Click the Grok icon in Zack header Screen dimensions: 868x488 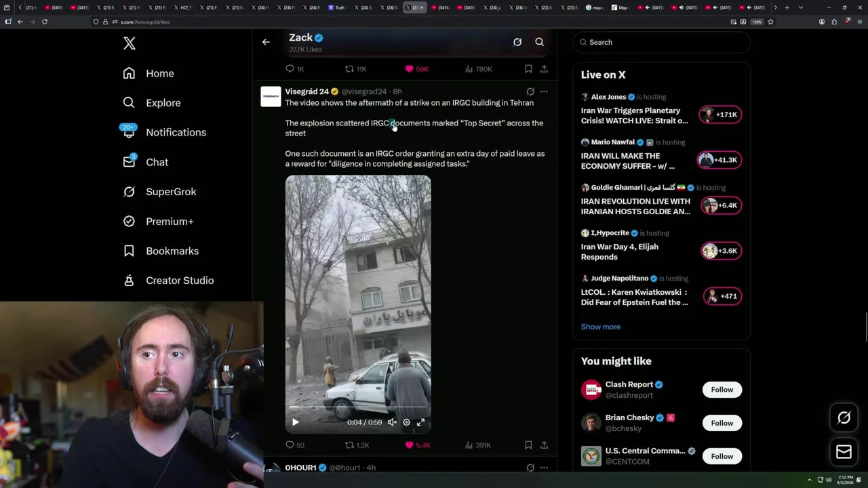click(517, 42)
